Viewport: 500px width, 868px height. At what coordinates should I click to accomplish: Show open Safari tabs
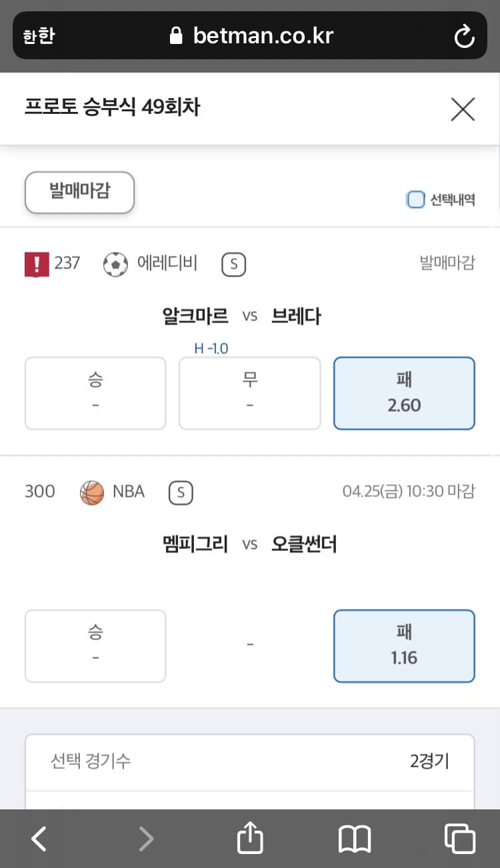(x=459, y=838)
